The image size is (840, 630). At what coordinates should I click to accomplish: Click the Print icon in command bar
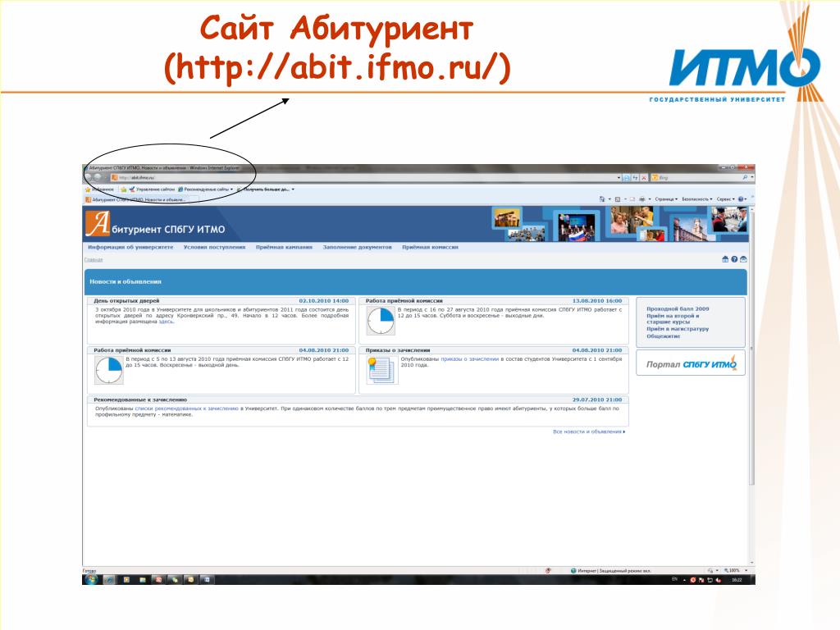(x=641, y=199)
